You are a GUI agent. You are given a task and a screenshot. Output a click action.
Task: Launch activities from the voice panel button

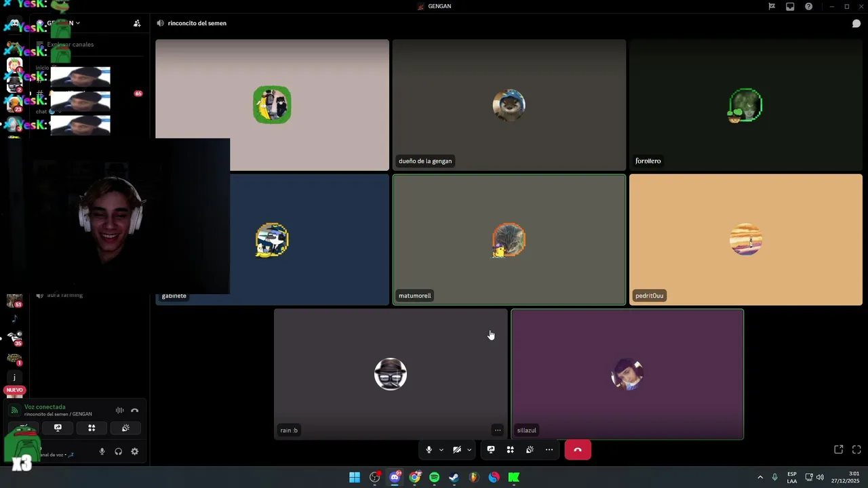pos(92,428)
